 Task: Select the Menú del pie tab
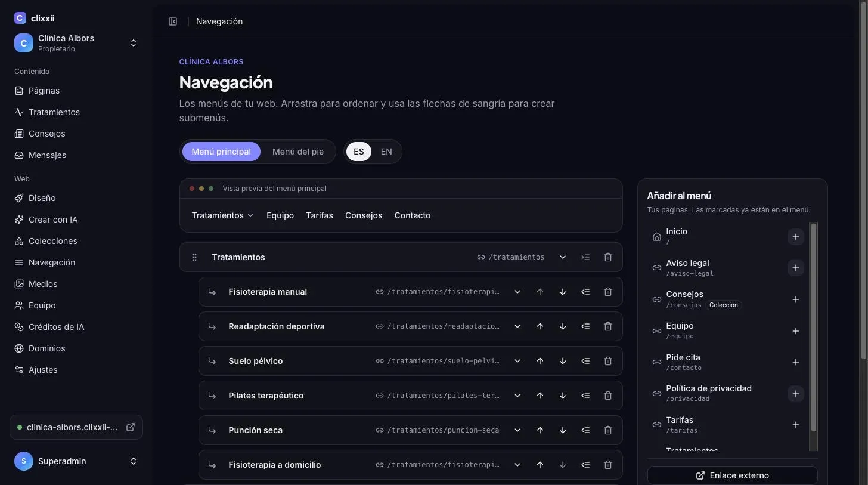[x=298, y=152]
